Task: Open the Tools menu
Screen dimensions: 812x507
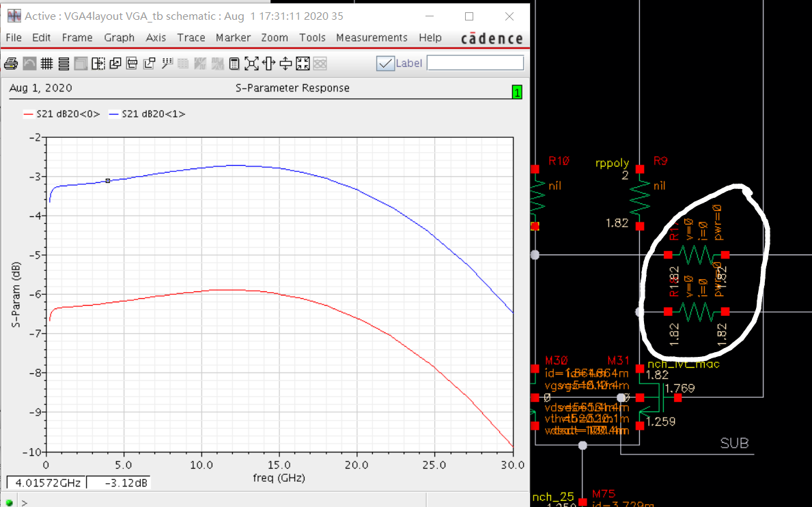Action: click(312, 38)
